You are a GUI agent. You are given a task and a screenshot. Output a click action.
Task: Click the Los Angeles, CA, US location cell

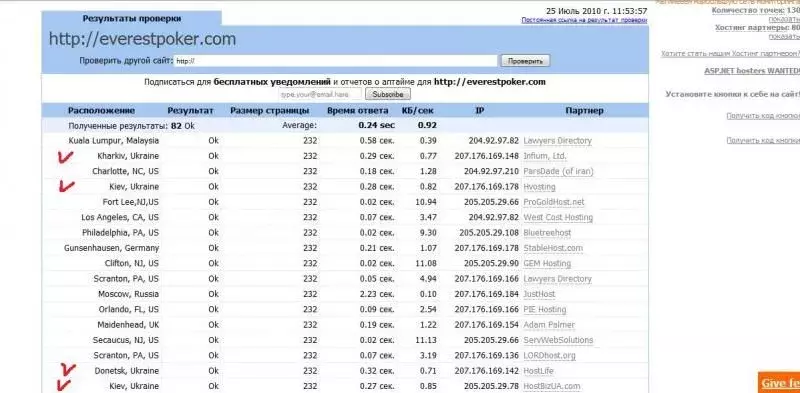[120, 217]
